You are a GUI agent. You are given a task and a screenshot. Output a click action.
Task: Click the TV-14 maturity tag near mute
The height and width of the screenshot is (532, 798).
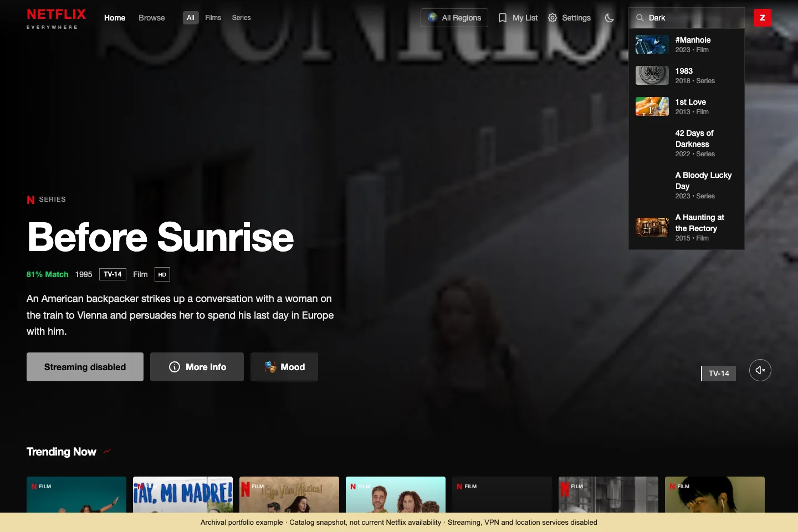pos(719,374)
